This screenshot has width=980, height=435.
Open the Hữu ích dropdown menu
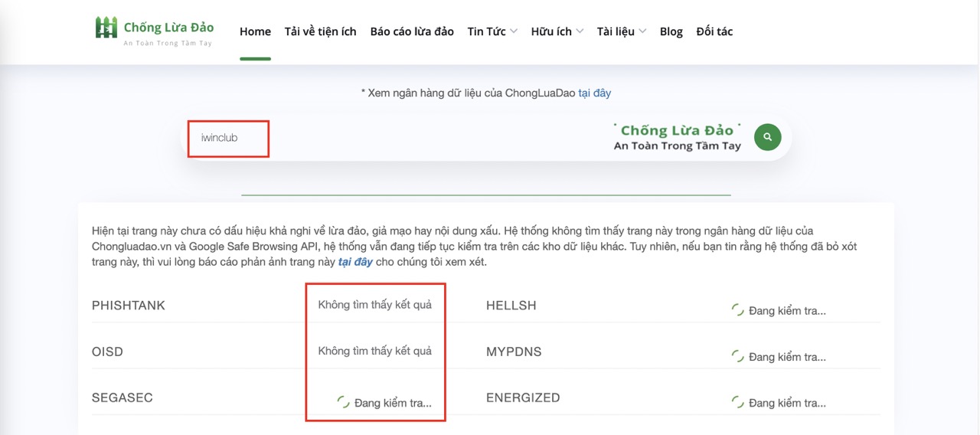click(557, 31)
